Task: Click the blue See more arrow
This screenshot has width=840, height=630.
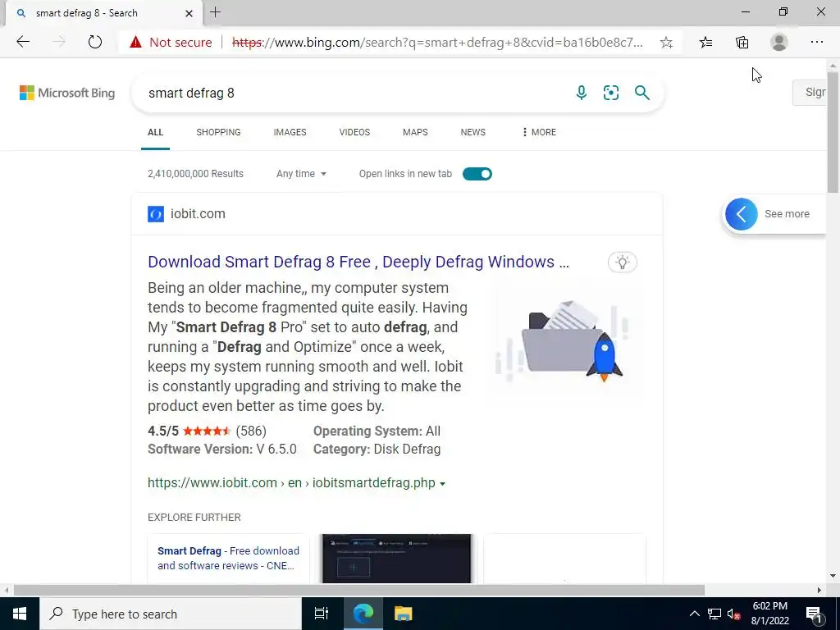Action: (x=742, y=214)
